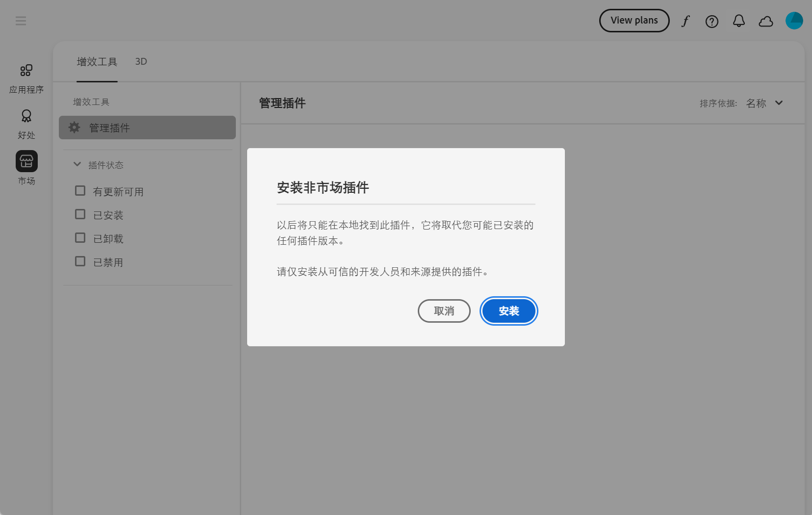Open the help question mark icon
The height and width of the screenshot is (515, 812).
click(711, 21)
